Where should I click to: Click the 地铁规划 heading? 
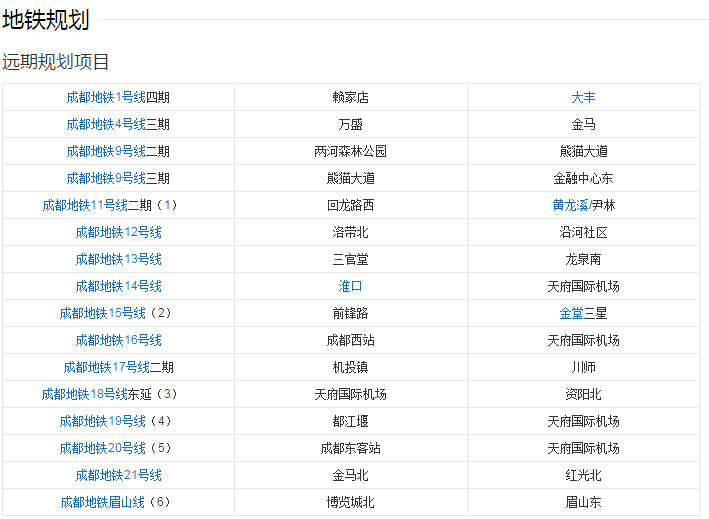(x=46, y=20)
